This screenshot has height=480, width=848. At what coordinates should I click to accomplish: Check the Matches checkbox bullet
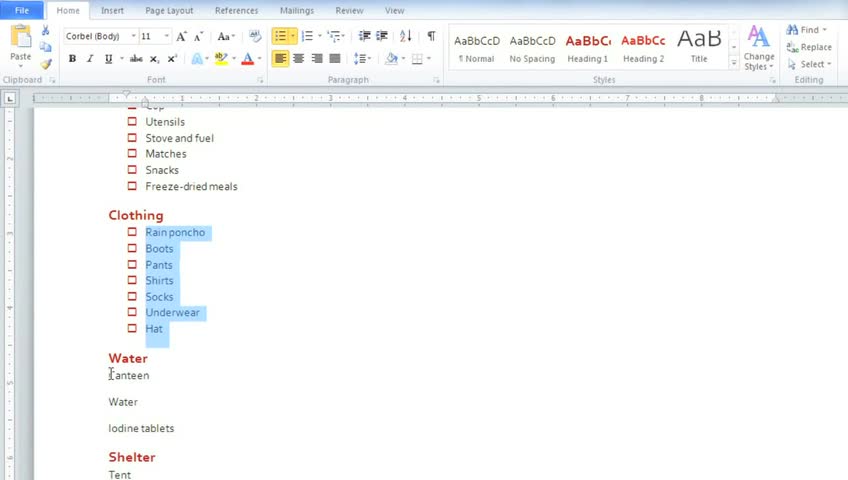pyautogui.click(x=132, y=154)
